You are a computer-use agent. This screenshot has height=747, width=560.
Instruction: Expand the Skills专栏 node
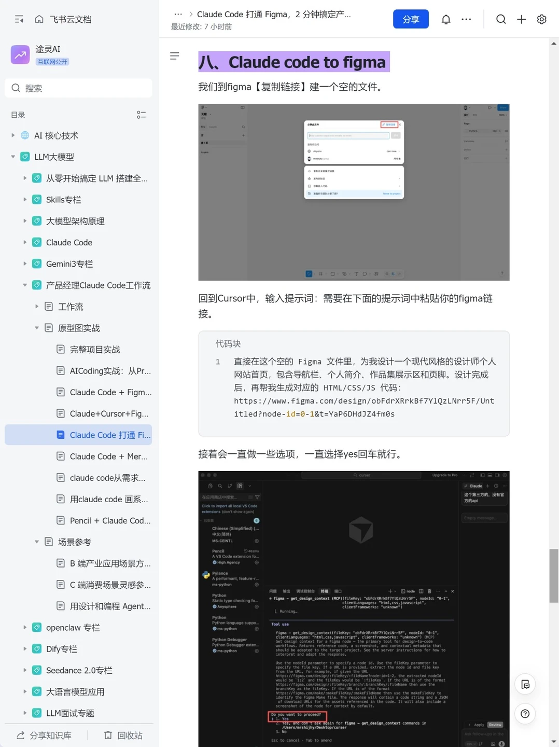(25, 199)
